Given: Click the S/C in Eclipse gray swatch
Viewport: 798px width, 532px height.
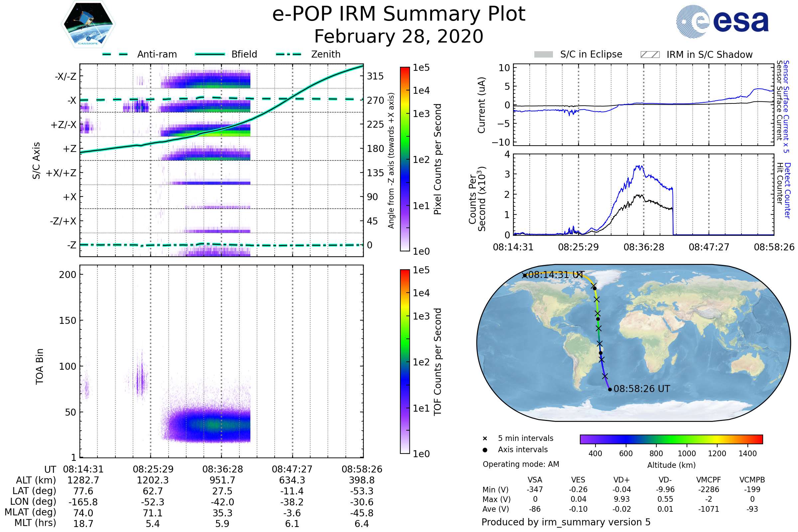Looking at the screenshot, I should [x=543, y=55].
